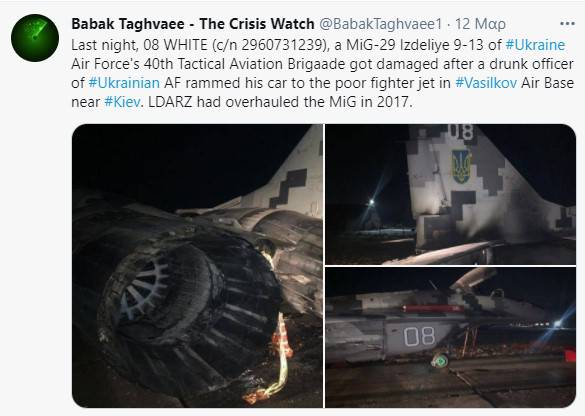Enlarge the fuselage side view photo
The width and height of the screenshot is (585, 416).
click(451, 337)
